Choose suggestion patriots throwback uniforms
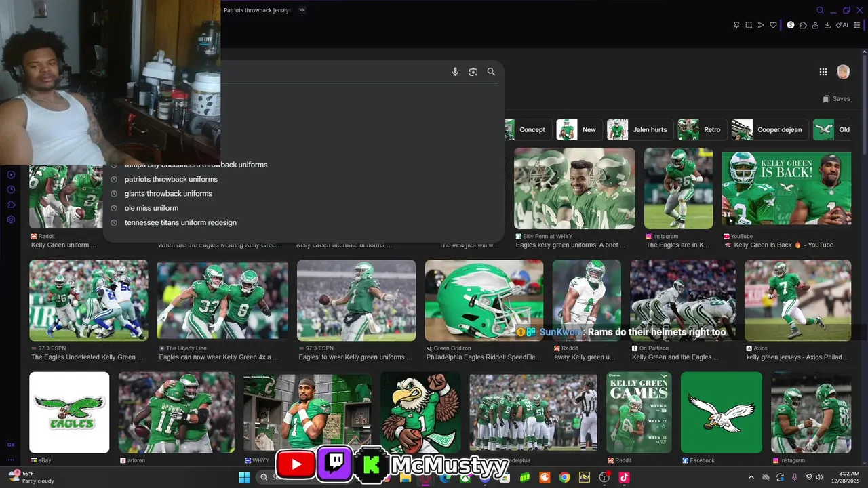 [x=171, y=180]
